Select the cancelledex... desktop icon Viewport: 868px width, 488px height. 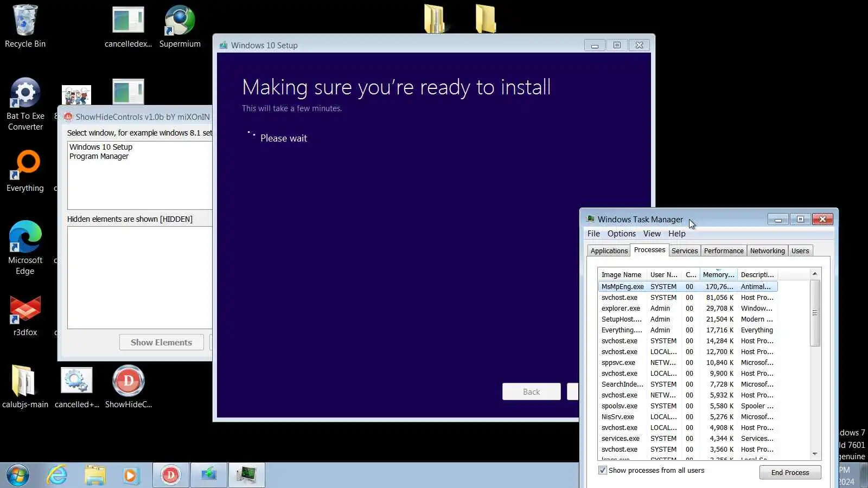pos(128,26)
